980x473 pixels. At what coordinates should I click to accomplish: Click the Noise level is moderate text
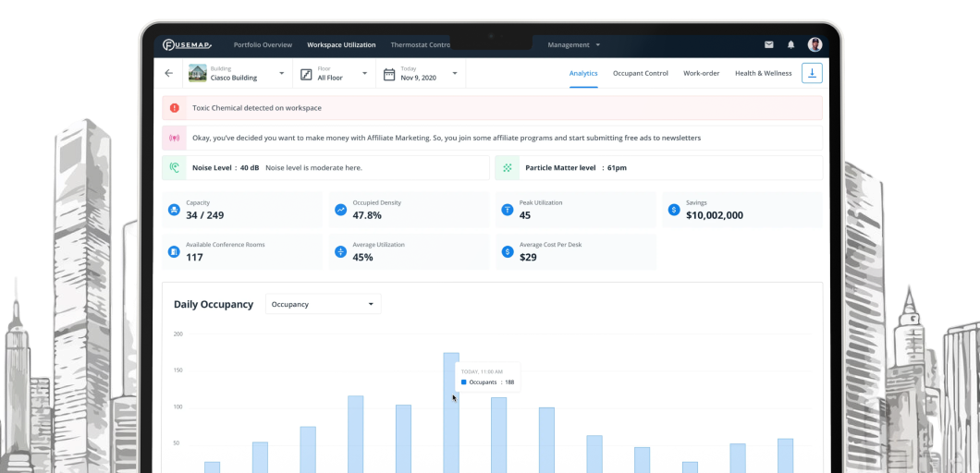[313, 168]
